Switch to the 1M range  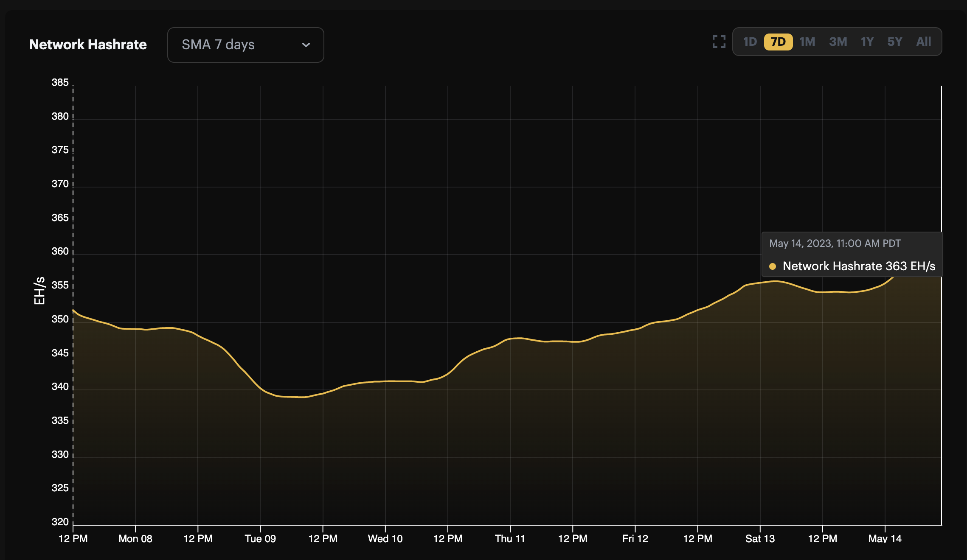tap(807, 42)
